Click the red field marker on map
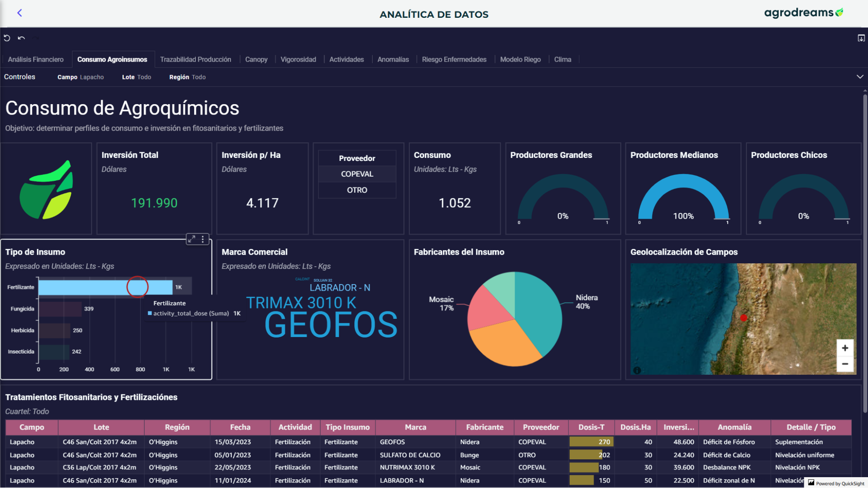The height and width of the screenshot is (488, 868). pos(744,318)
